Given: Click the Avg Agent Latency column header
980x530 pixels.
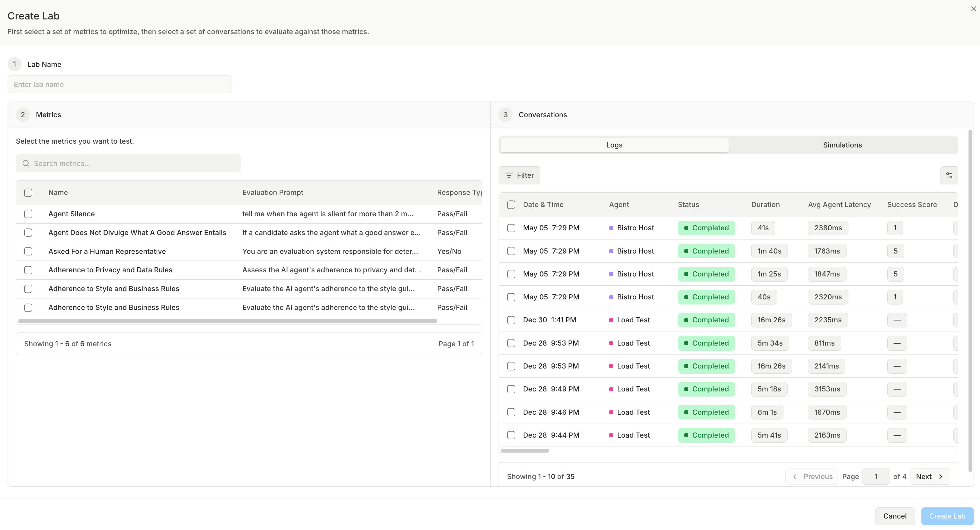Looking at the screenshot, I should 839,204.
